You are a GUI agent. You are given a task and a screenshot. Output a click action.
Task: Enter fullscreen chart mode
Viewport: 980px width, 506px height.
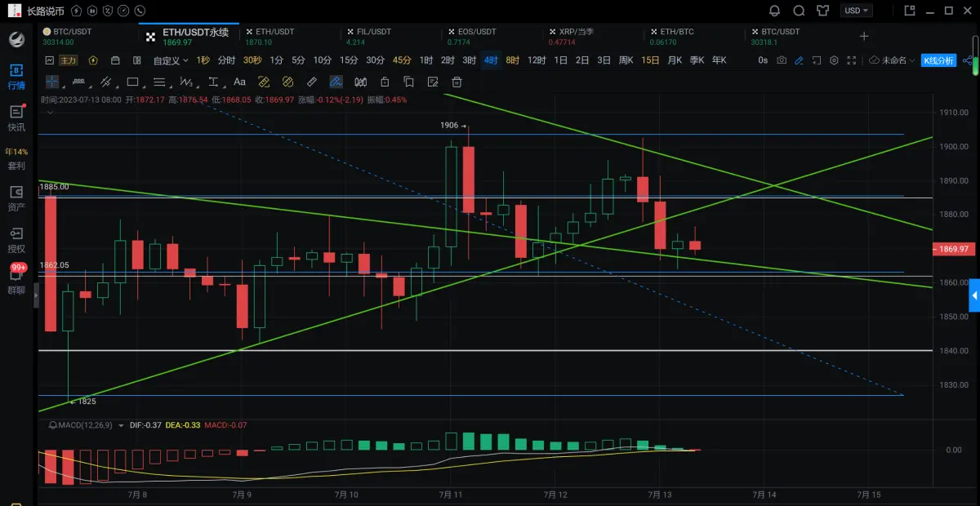pos(852,60)
